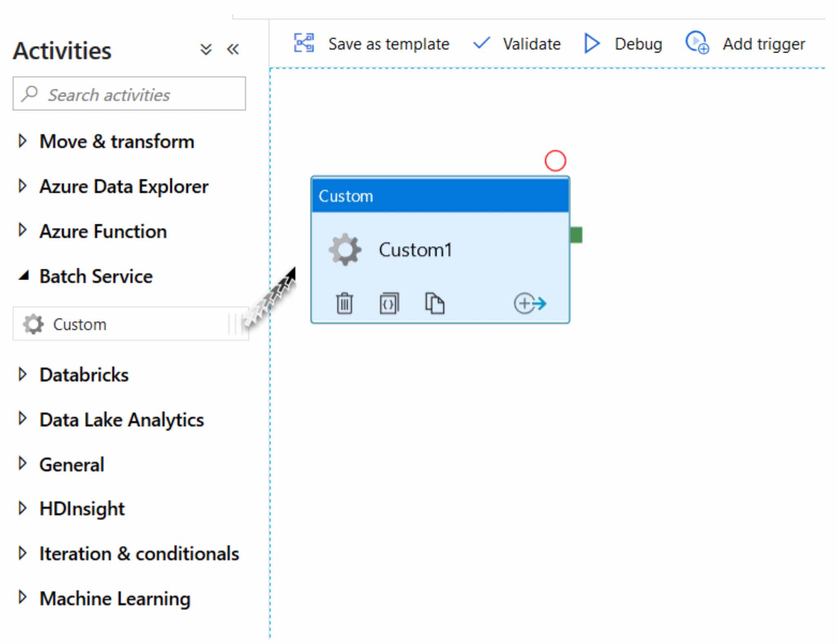The width and height of the screenshot is (837, 644).
Task: Click the Debug button label
Action: [x=639, y=44]
